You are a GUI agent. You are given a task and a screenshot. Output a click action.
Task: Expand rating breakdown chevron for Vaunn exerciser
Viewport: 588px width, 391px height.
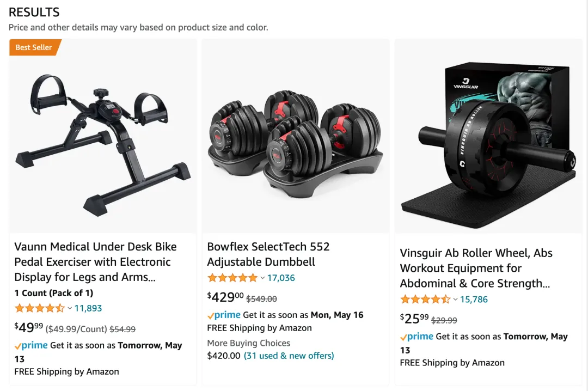[70, 308]
